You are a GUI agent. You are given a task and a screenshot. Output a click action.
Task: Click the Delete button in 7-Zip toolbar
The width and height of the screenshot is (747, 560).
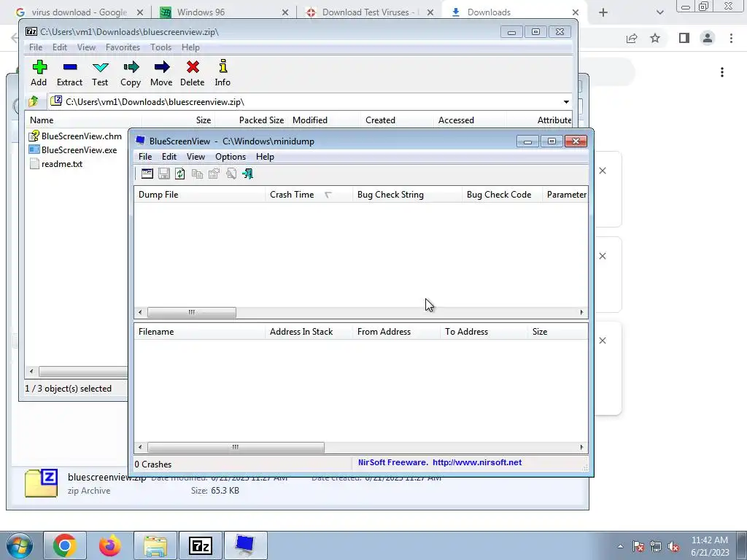click(x=193, y=74)
